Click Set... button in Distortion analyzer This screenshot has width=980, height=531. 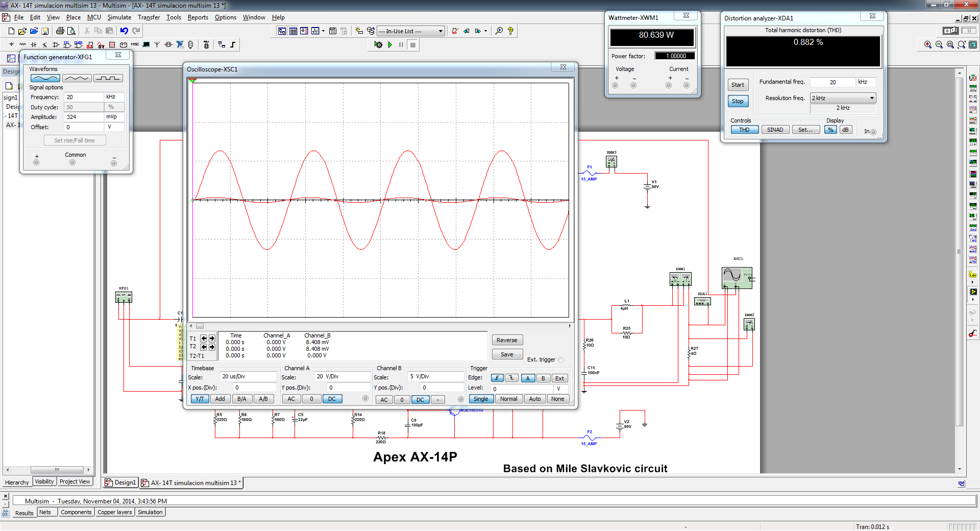805,130
